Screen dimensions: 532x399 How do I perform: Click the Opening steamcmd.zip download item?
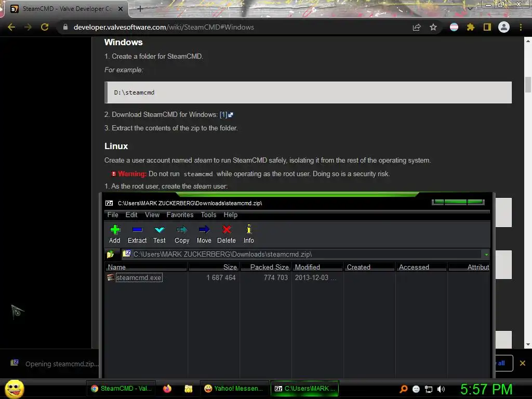[x=54, y=363]
